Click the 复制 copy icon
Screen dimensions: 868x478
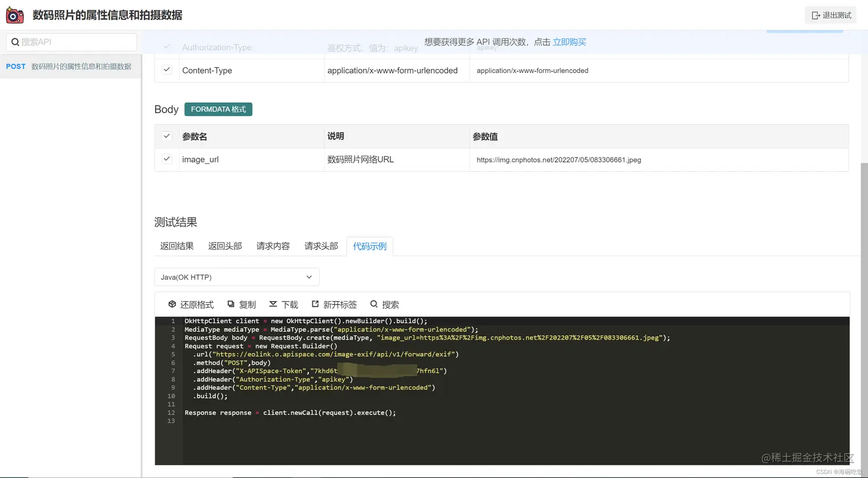(x=231, y=304)
